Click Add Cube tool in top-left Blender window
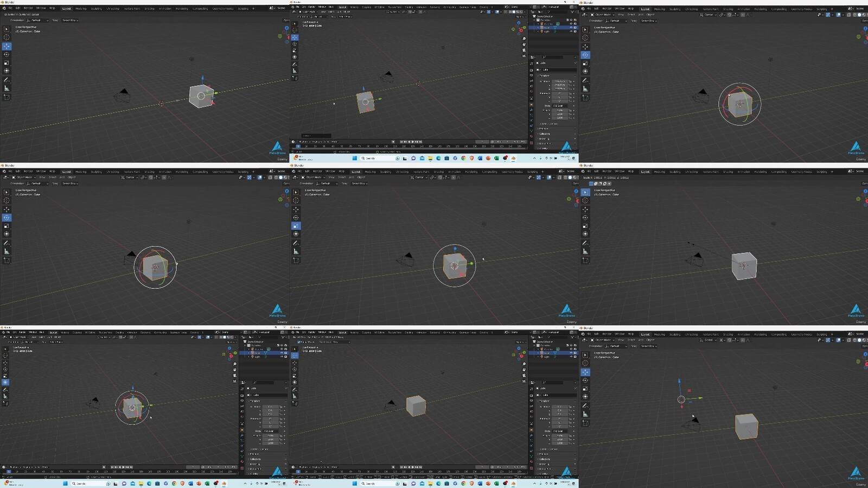This screenshot has width=868, height=488. pyautogui.click(x=7, y=97)
